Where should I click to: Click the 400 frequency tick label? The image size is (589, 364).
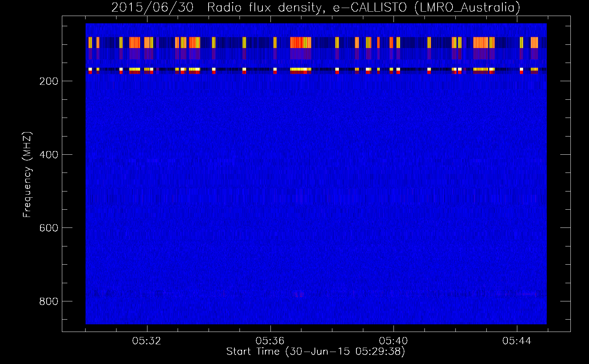pyautogui.click(x=49, y=155)
